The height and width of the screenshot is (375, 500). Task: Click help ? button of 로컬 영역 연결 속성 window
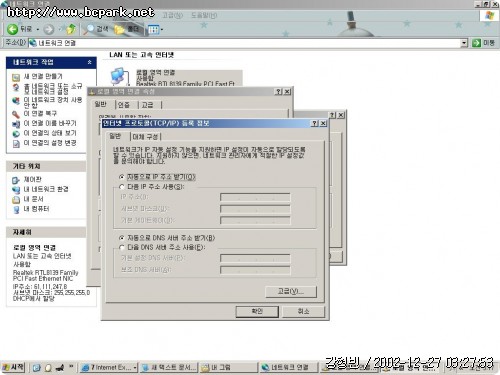279,91
